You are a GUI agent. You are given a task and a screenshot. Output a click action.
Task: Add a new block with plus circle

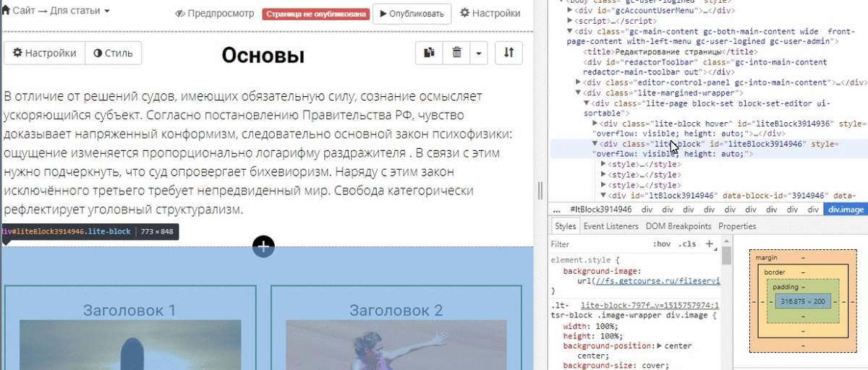263,246
